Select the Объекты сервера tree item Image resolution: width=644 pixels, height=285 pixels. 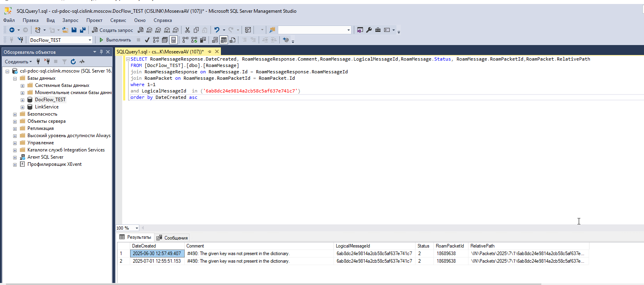pyautogui.click(x=47, y=121)
